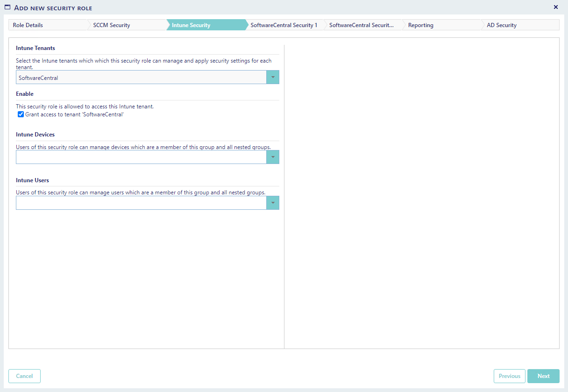Click the window icon beside the dialog title
This screenshot has width=568, height=392.
(x=7, y=7)
